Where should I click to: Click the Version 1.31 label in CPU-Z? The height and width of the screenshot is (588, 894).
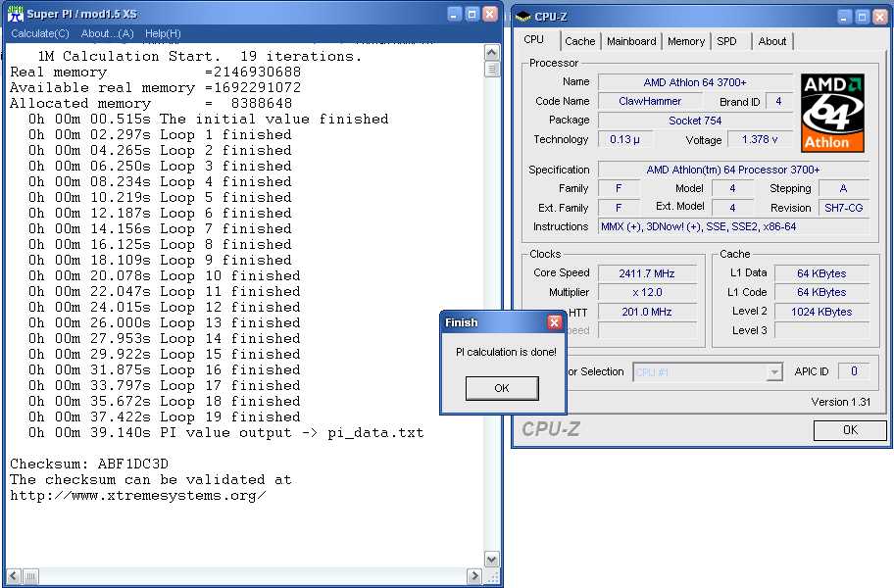[x=841, y=402]
